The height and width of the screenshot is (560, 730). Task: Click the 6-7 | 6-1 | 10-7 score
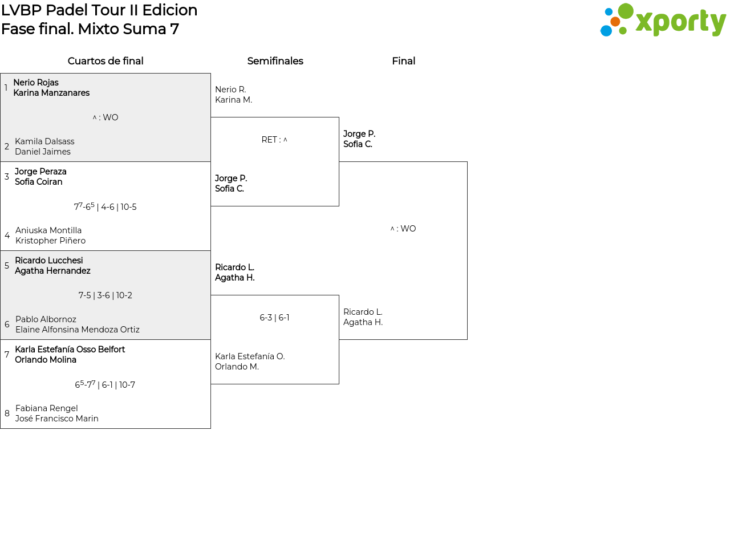pyautogui.click(x=106, y=385)
